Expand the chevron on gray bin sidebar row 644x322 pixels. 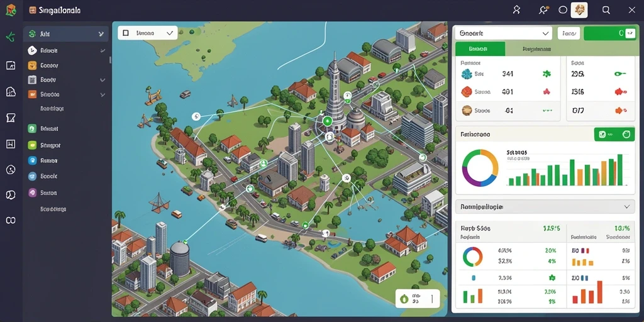click(x=103, y=80)
